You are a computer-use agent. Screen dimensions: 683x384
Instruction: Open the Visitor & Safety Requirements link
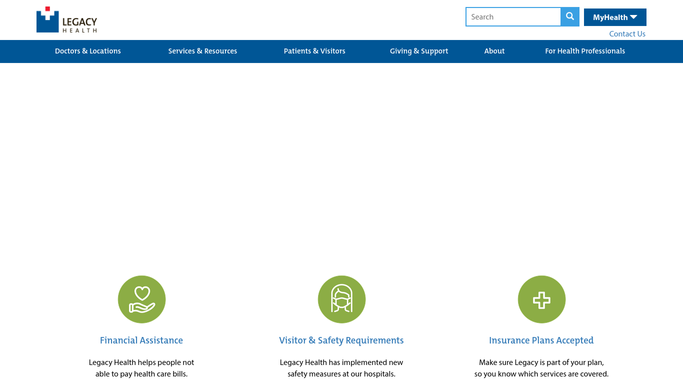(341, 340)
